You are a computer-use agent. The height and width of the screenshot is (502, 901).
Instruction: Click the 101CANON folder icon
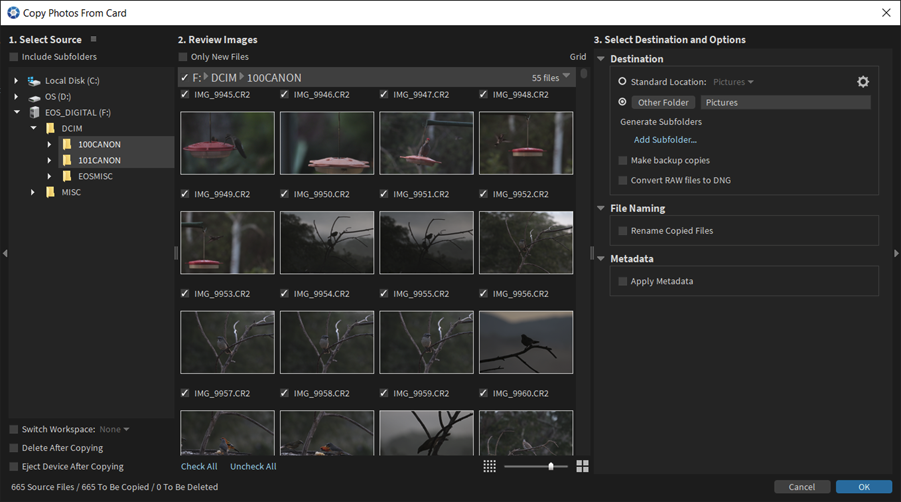coord(67,160)
